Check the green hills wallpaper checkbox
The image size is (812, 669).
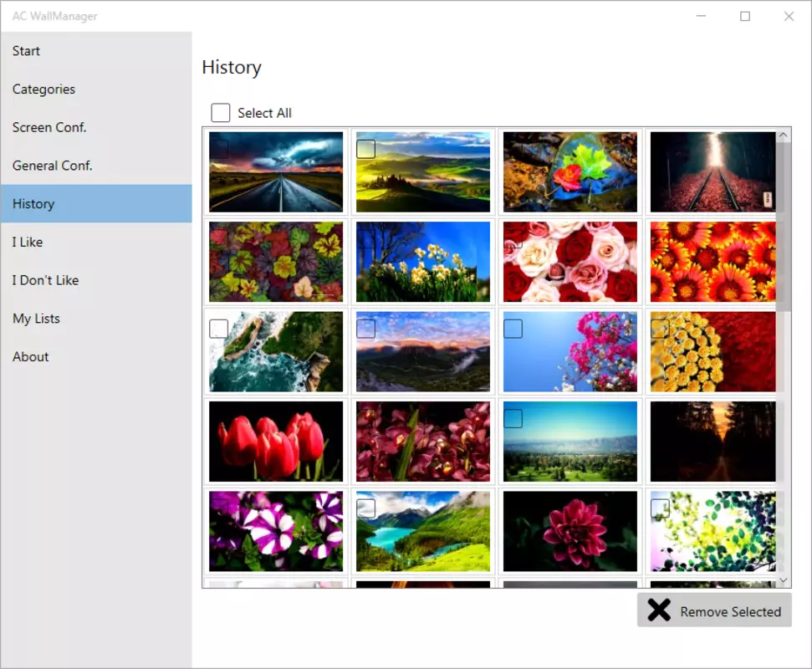pyautogui.click(x=365, y=149)
